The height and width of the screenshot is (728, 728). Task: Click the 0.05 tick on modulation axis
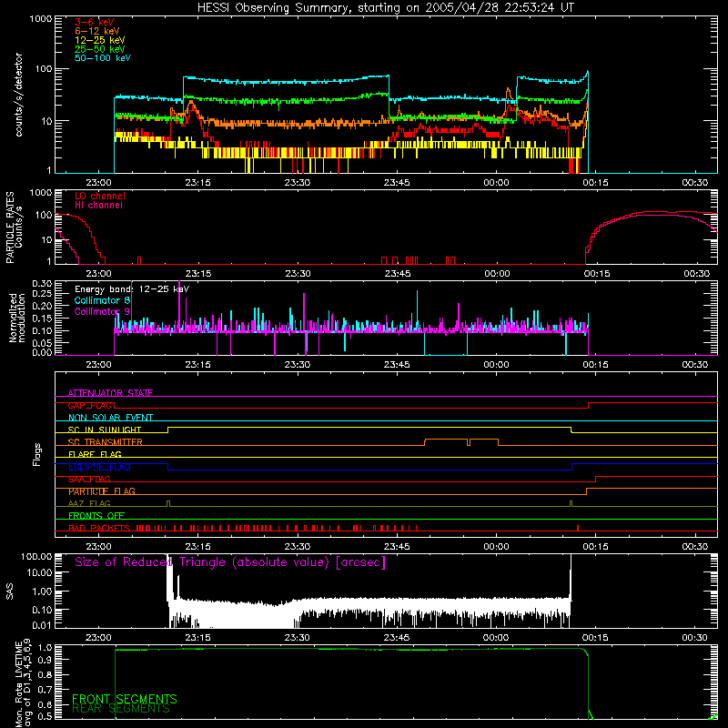point(42,343)
